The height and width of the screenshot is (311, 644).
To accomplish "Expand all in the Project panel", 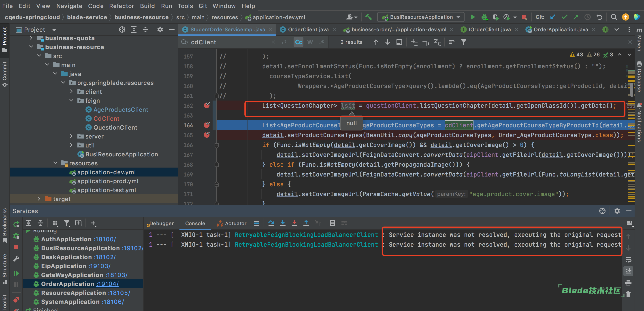I will (x=134, y=29).
